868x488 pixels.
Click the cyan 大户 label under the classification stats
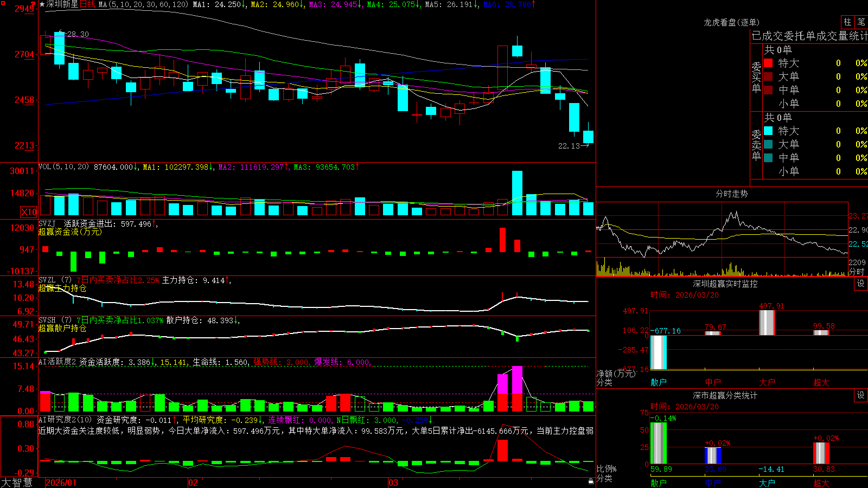tap(767, 483)
